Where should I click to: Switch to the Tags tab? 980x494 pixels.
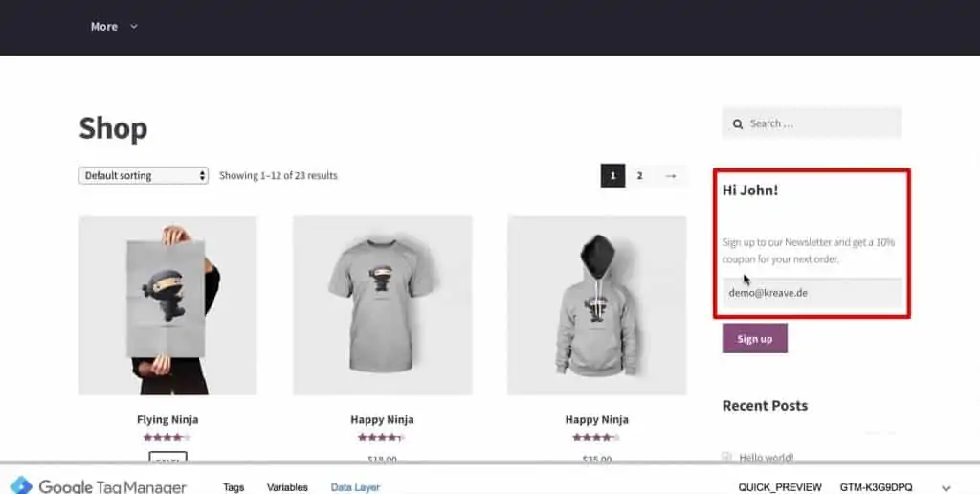pyautogui.click(x=234, y=487)
